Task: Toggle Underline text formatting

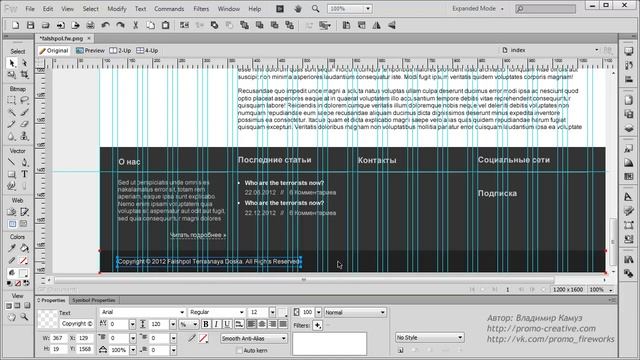Action: click(x=227, y=324)
